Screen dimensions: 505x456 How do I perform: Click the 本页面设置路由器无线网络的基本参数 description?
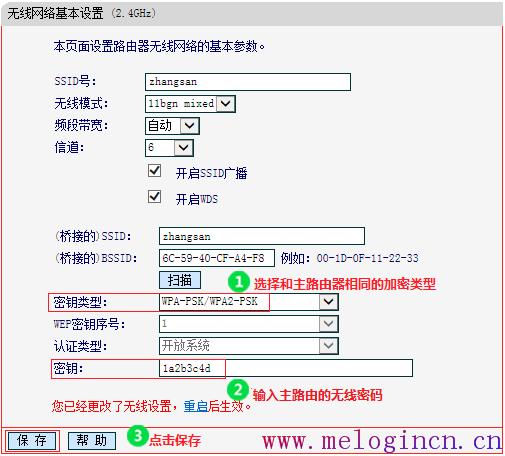159,46
